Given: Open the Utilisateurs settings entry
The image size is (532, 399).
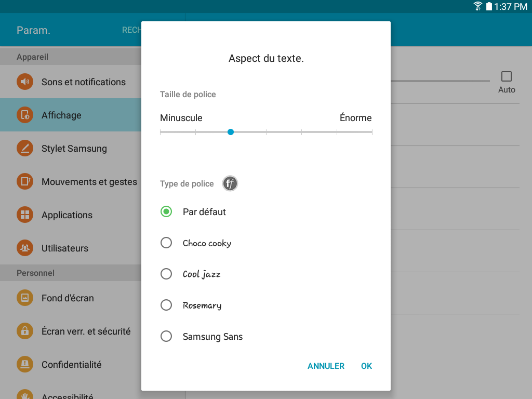Looking at the screenshot, I should [x=71, y=248].
